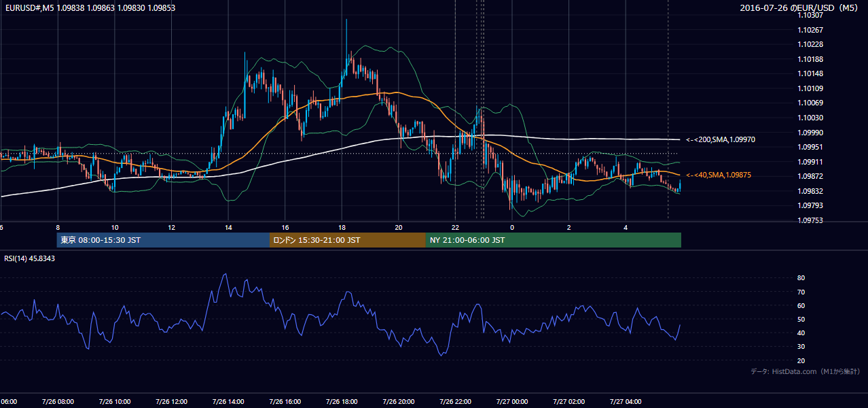Click the 7/26 10:00 bottom time label
The image size is (868, 408).
tap(114, 401)
